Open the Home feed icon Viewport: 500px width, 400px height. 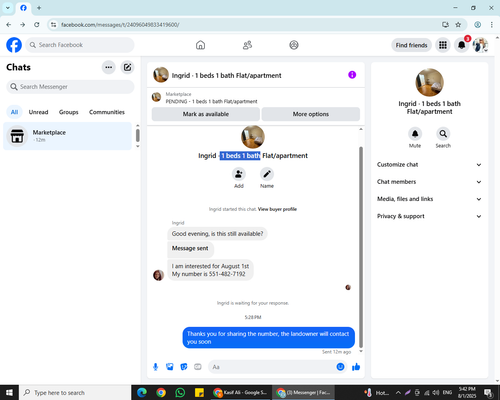200,45
